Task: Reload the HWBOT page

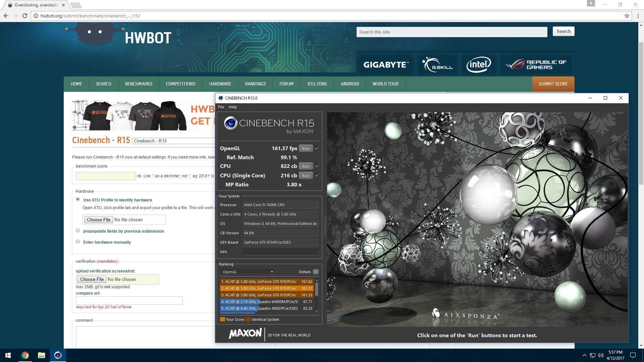Action: coord(25,16)
